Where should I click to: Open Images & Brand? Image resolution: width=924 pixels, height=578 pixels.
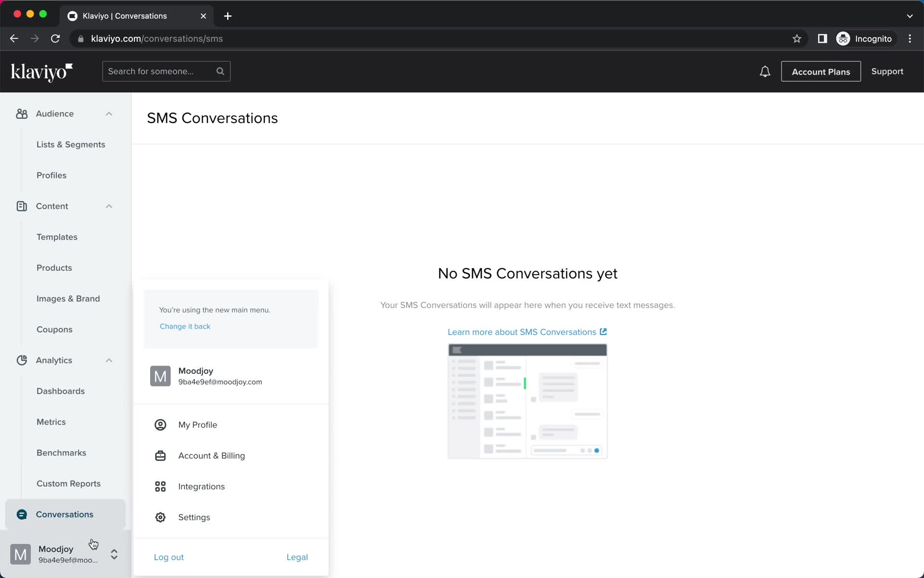click(68, 299)
